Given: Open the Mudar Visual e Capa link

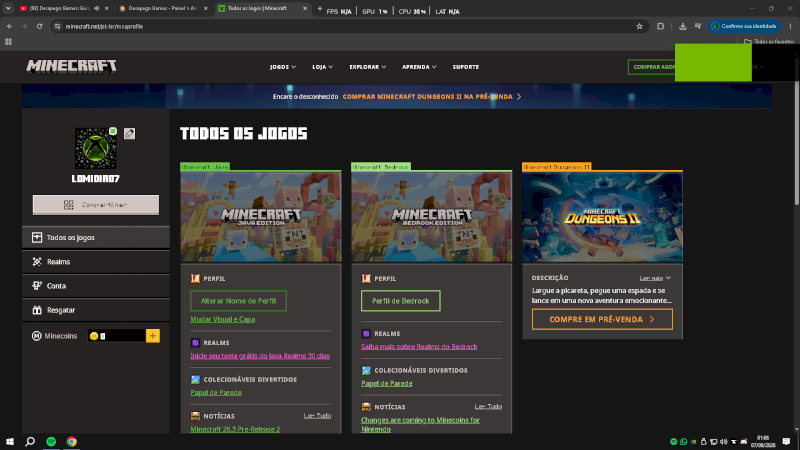Looking at the screenshot, I should [x=222, y=319].
